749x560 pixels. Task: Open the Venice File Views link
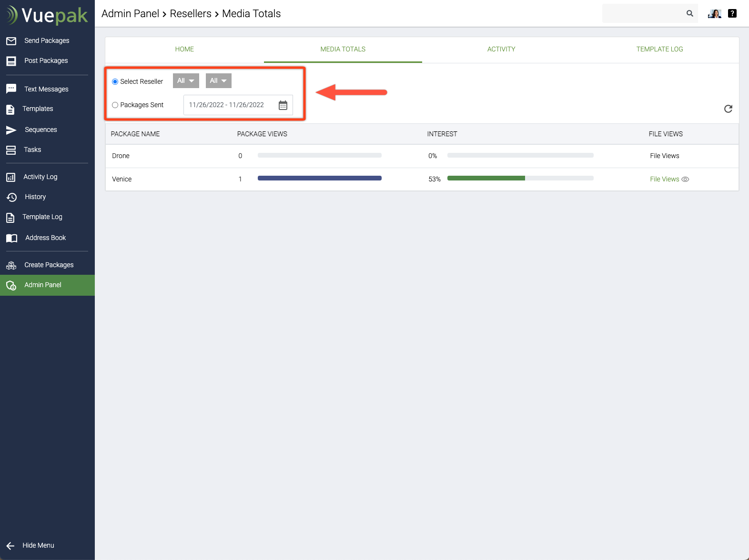664,180
